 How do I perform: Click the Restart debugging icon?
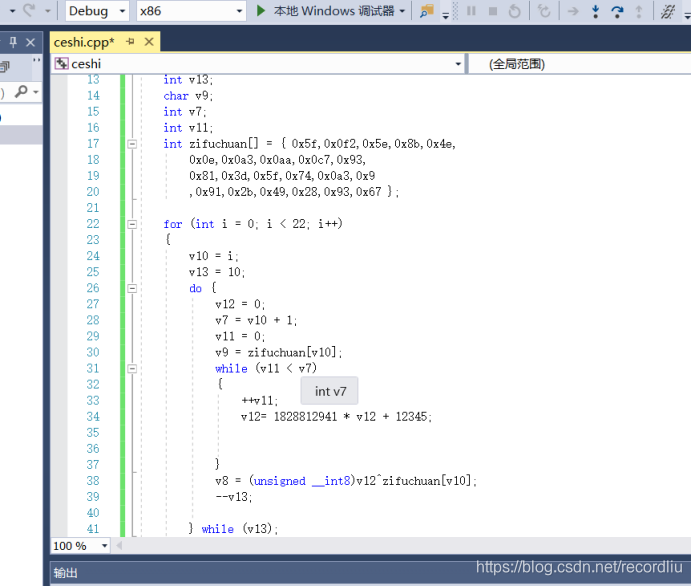[515, 11]
